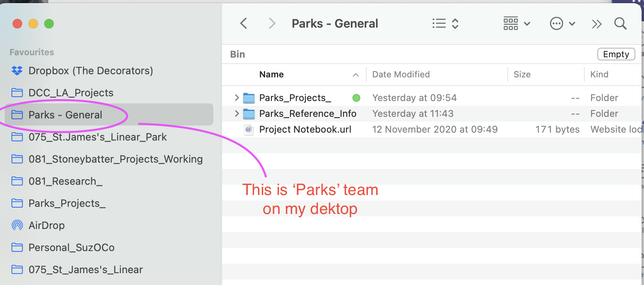Image resolution: width=644 pixels, height=285 pixels.
Task: Open the list view switcher
Action: pos(445,24)
